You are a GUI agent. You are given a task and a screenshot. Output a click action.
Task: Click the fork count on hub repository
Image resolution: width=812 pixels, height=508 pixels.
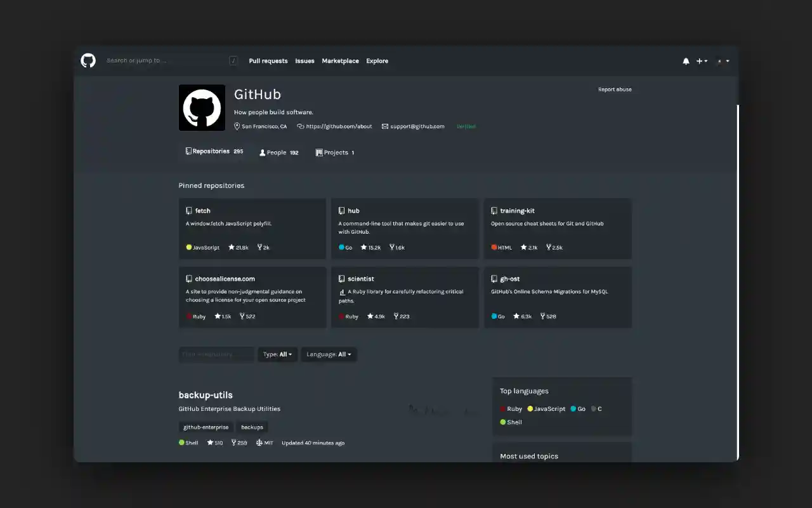click(400, 248)
